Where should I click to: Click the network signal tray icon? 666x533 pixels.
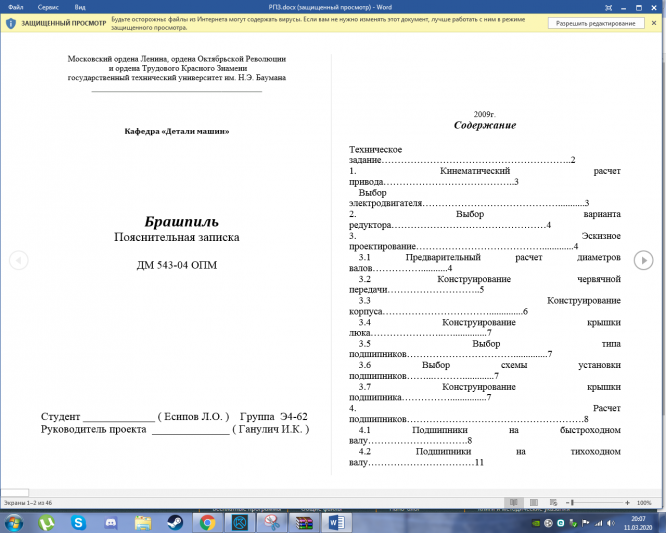point(598,523)
